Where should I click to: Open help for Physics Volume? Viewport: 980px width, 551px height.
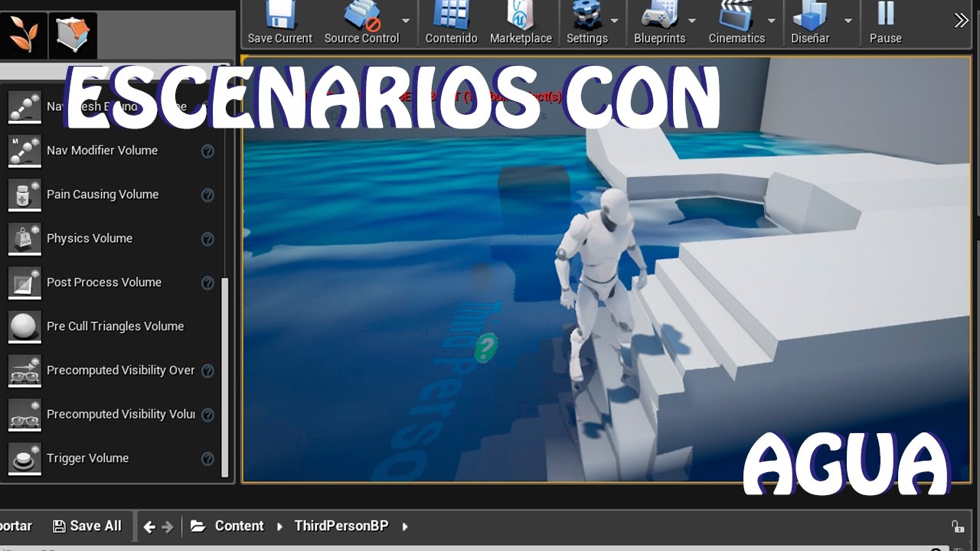[x=207, y=239]
